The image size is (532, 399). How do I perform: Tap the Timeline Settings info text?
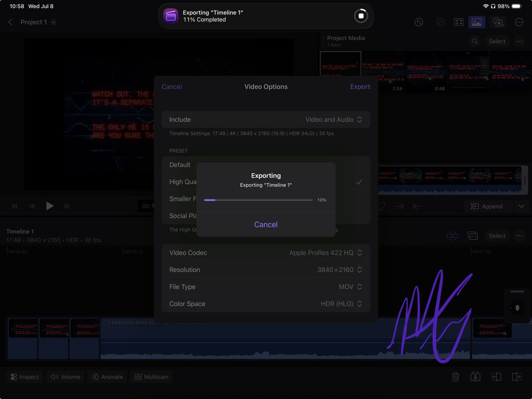click(x=251, y=133)
